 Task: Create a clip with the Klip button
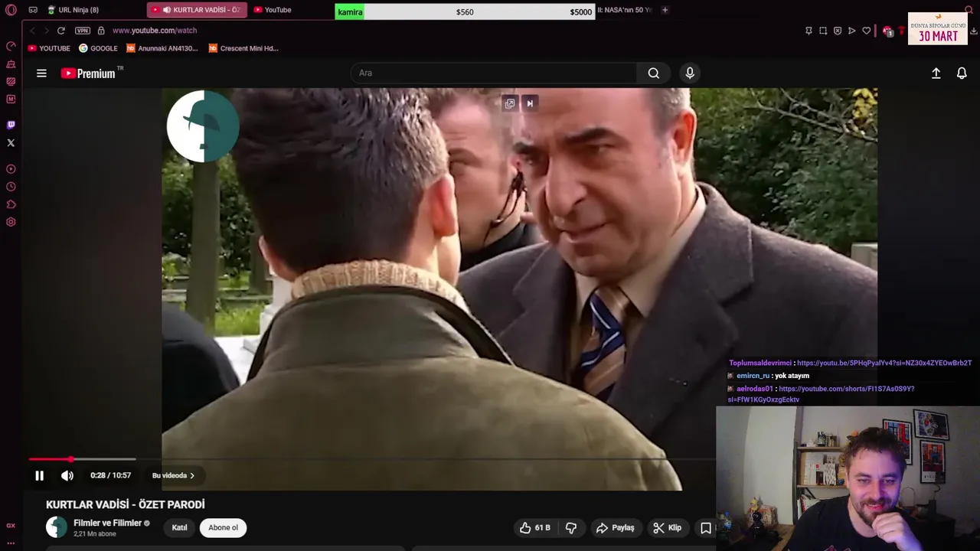(667, 527)
